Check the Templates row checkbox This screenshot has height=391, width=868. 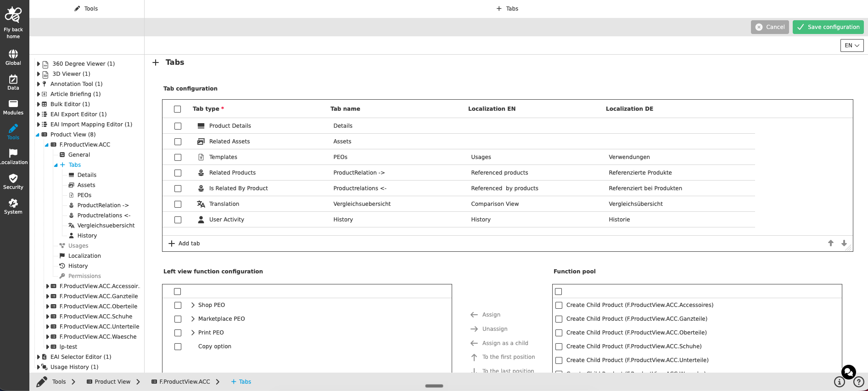[178, 158]
